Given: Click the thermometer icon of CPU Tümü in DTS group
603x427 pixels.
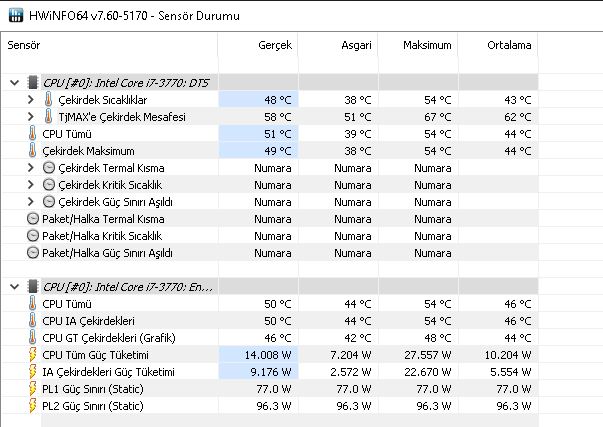Looking at the screenshot, I should [32, 133].
